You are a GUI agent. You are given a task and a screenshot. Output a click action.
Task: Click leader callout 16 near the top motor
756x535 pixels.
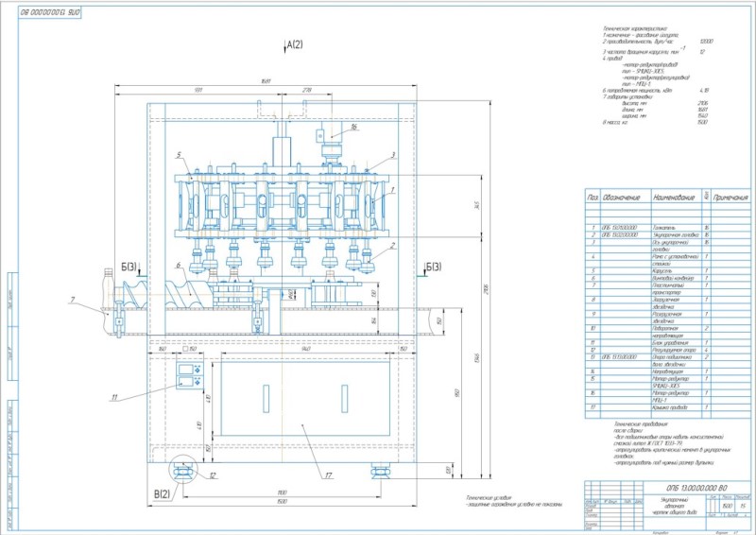coord(353,127)
